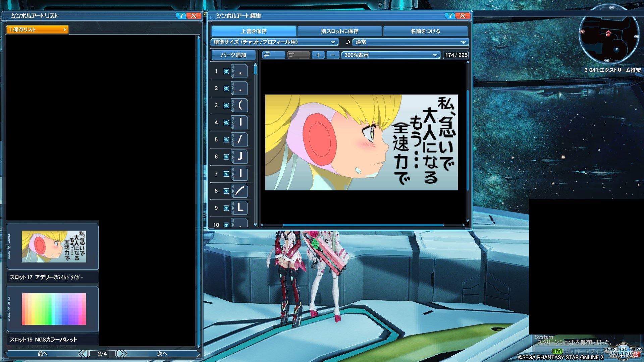Screen dimensions: 644x362
Task: Toggle visibility eye of layer 7
Action: [226, 174]
